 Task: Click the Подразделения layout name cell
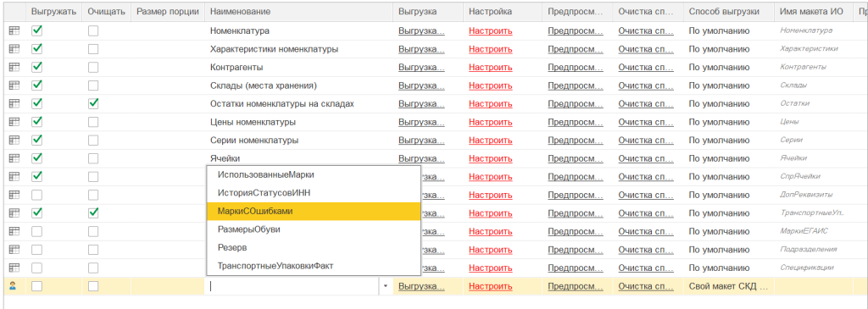(814, 250)
